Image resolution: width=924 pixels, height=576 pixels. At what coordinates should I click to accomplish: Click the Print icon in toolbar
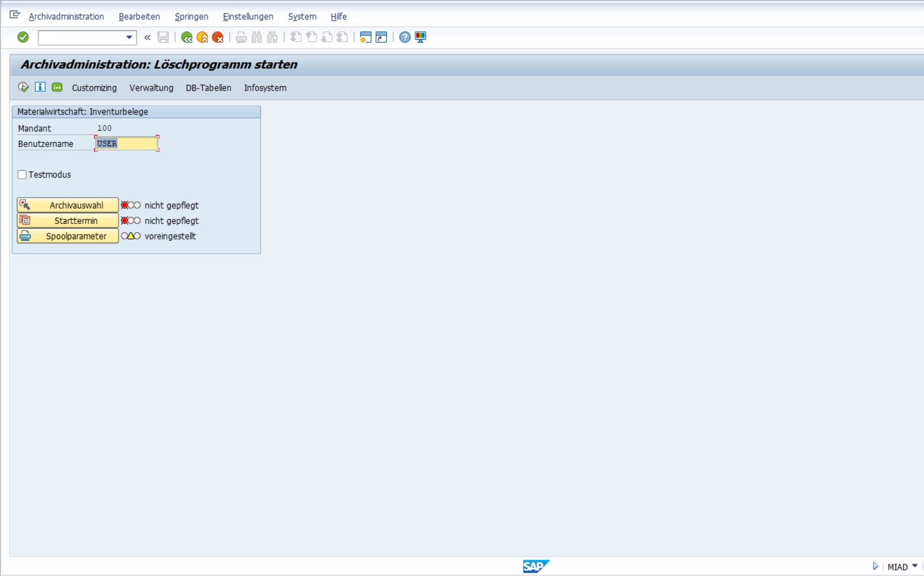241,38
